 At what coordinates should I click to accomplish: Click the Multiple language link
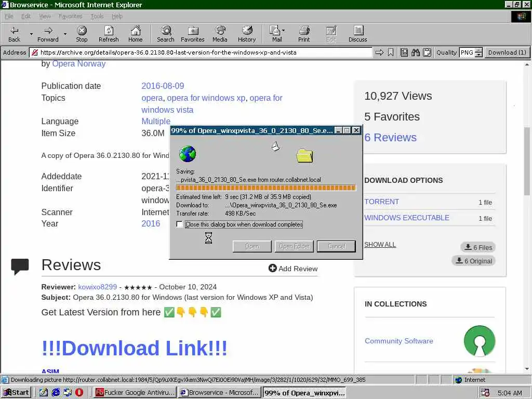156,121
